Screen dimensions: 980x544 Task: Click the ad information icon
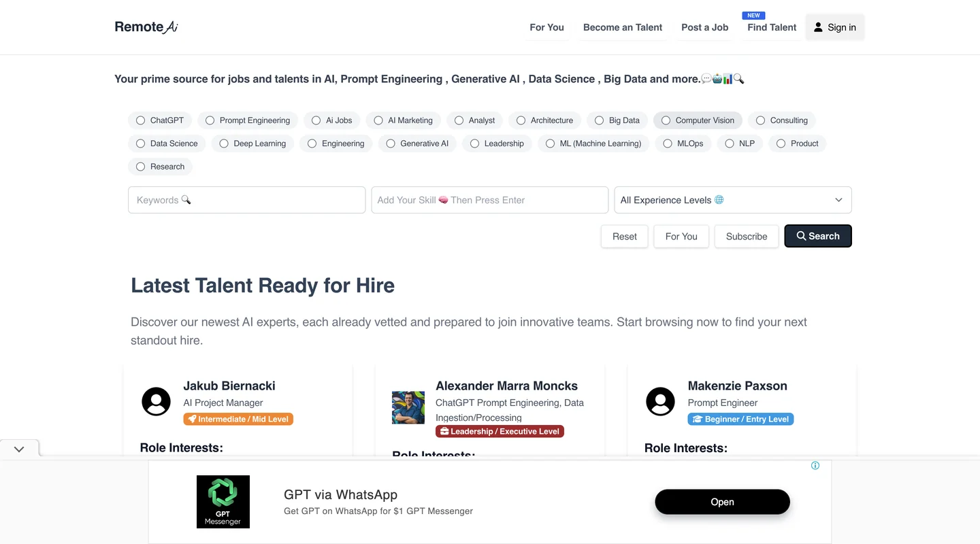(815, 465)
